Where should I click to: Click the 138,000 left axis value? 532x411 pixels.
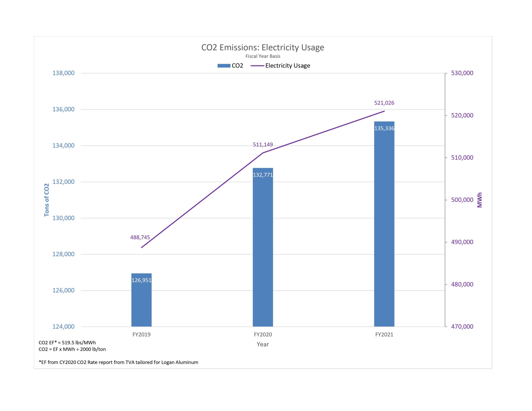point(64,73)
